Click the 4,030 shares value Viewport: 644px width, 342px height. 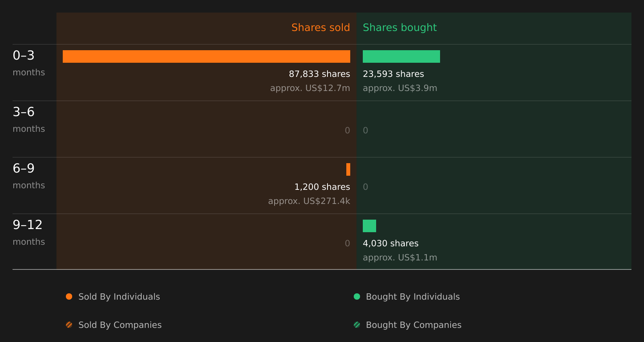click(x=391, y=244)
